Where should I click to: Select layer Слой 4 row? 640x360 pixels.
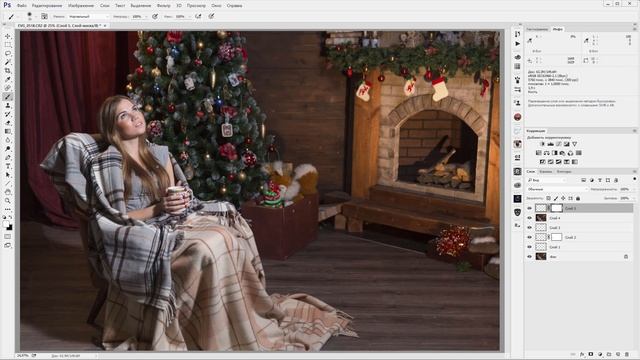point(580,218)
